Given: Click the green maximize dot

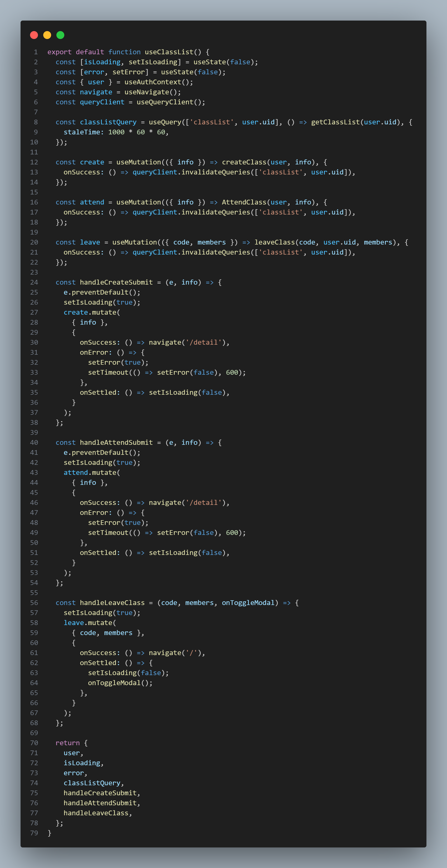Looking at the screenshot, I should click(x=60, y=35).
